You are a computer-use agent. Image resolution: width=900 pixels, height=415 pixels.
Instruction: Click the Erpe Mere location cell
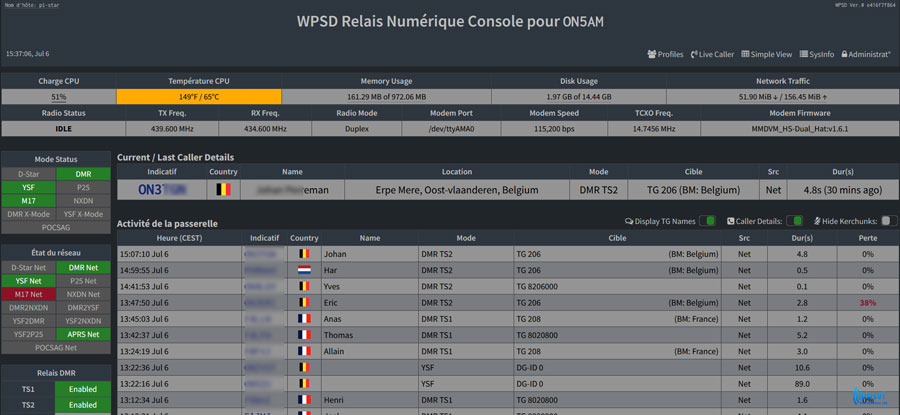coord(457,190)
